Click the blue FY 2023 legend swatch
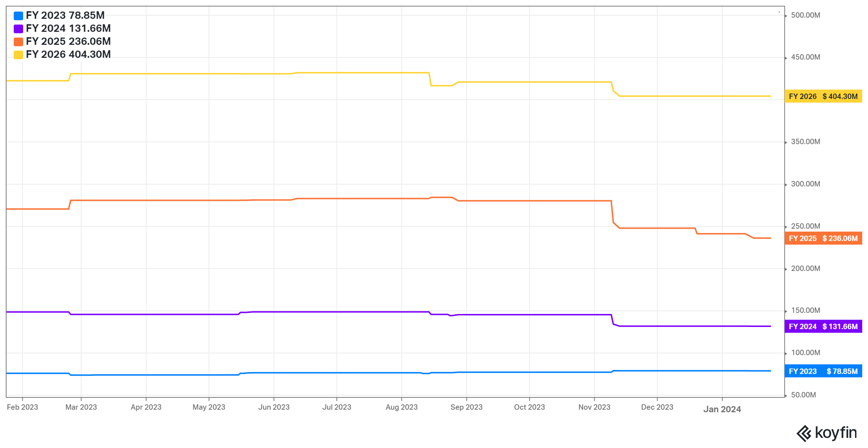 pyautogui.click(x=18, y=16)
